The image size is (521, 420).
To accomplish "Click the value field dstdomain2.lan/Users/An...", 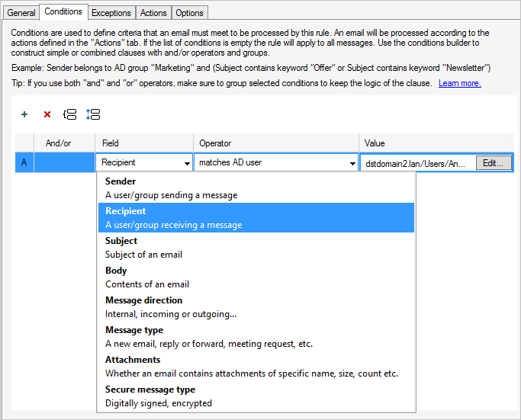I will (x=418, y=163).
